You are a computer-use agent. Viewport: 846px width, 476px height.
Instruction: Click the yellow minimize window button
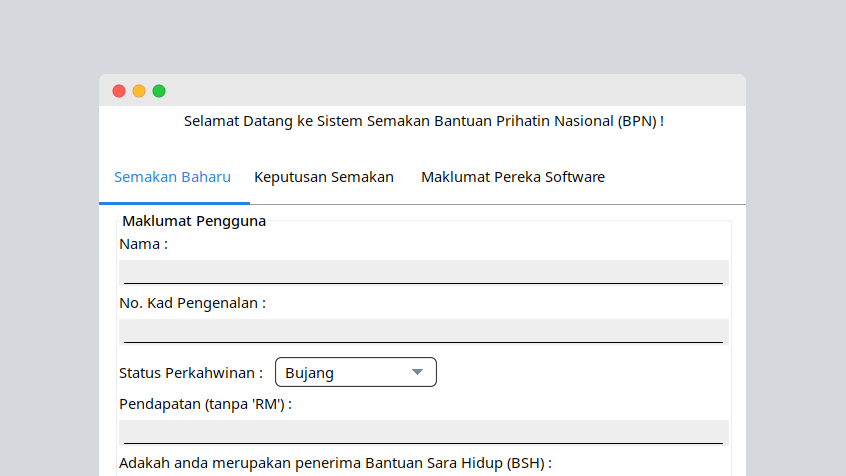pos(139,91)
